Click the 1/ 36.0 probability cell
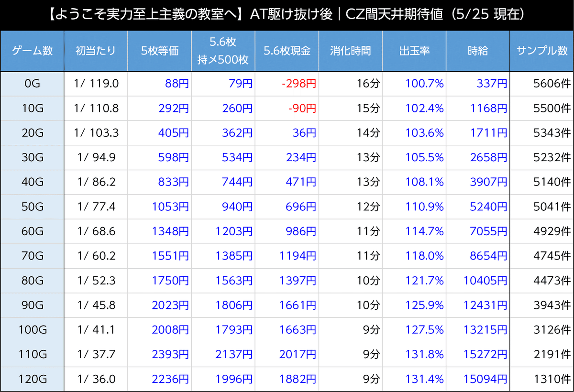 coord(96,379)
